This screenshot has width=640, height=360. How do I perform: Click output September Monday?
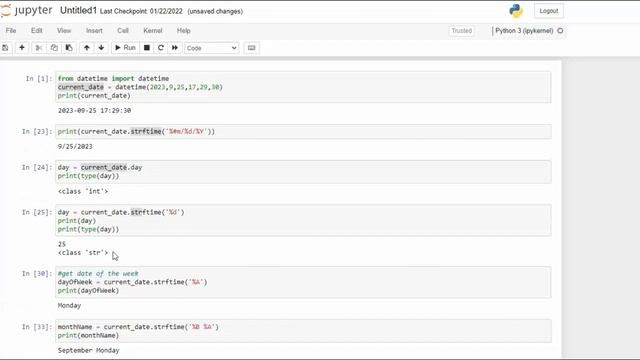[x=89, y=351]
